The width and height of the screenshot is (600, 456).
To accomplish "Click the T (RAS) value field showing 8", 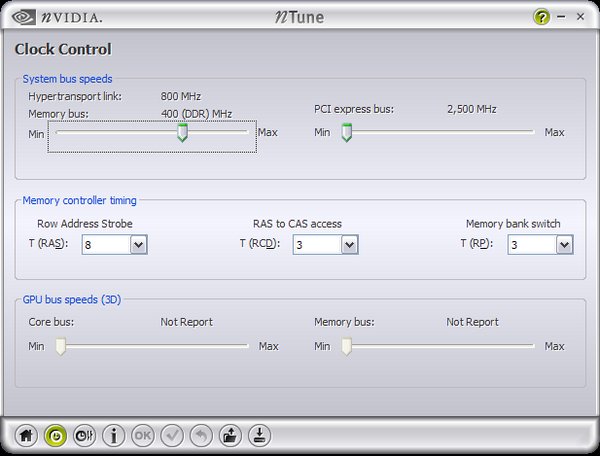I will click(x=106, y=244).
